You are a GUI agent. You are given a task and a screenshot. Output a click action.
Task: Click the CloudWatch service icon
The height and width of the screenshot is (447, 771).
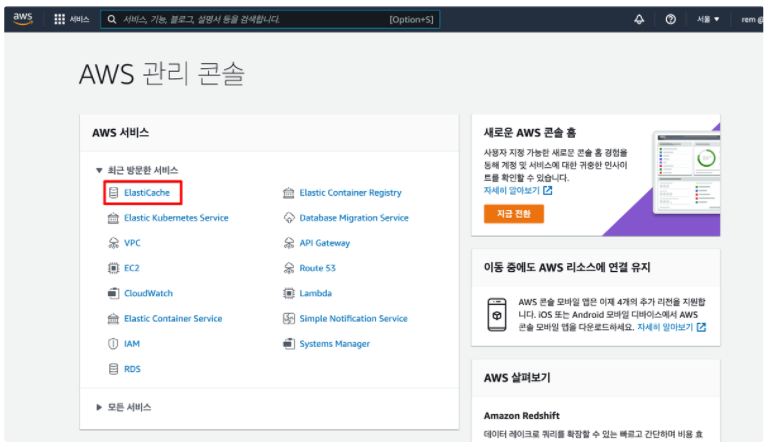113,293
